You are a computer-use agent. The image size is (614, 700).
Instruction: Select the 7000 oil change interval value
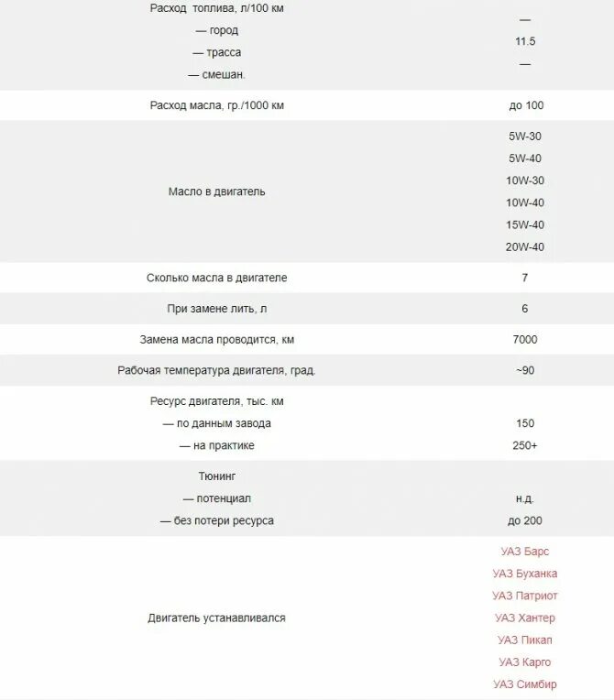click(525, 339)
